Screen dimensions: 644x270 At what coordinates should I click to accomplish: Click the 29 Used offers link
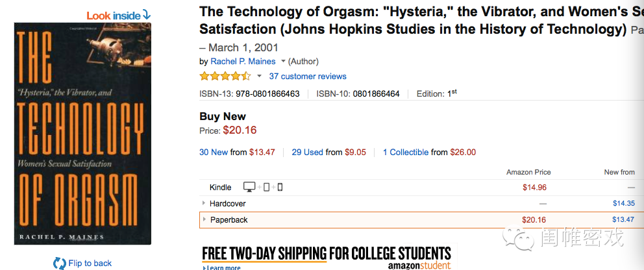point(308,153)
